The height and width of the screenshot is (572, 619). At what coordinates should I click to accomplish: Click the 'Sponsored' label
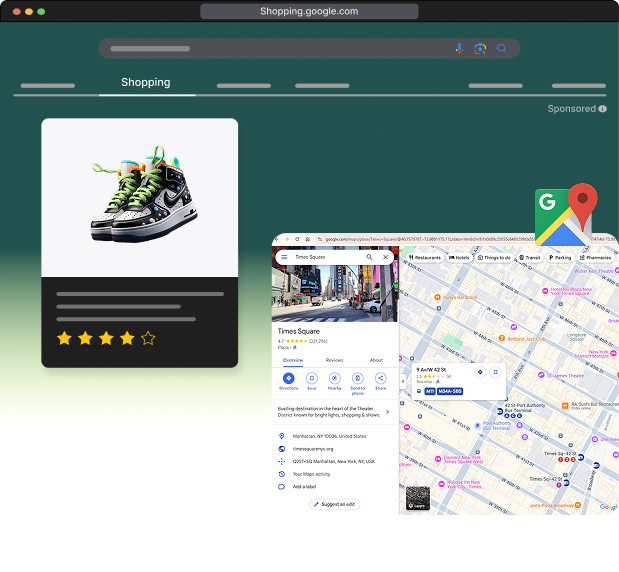pyautogui.click(x=572, y=109)
